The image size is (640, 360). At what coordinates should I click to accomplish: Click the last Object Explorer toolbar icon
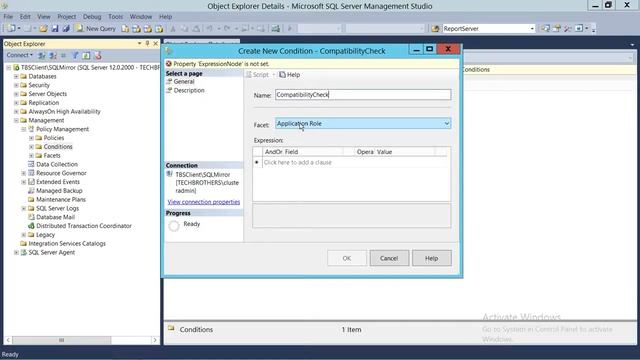pyautogui.click(x=98, y=56)
